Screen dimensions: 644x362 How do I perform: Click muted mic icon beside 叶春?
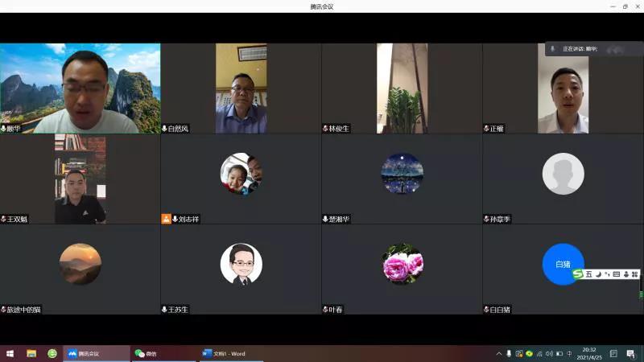point(325,310)
